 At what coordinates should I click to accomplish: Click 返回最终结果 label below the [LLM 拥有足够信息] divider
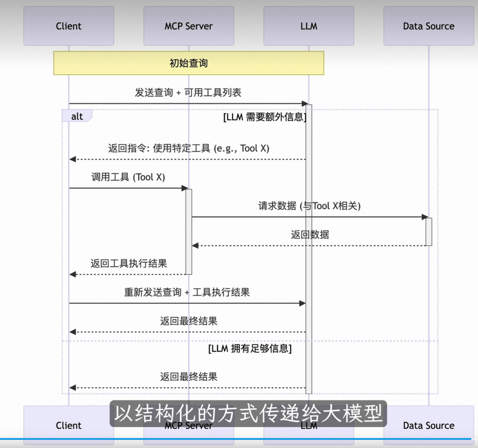[189, 377]
